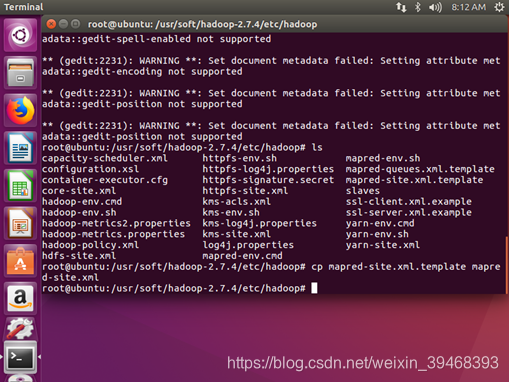Open Ubuntu Software center
Viewport: 509px width, 382px height.
click(20, 261)
